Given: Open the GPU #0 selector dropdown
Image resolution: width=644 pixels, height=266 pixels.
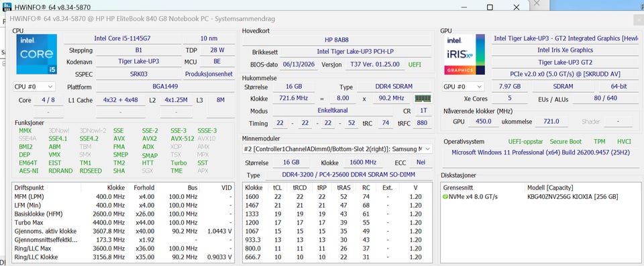Looking at the screenshot, I should coord(464,87).
